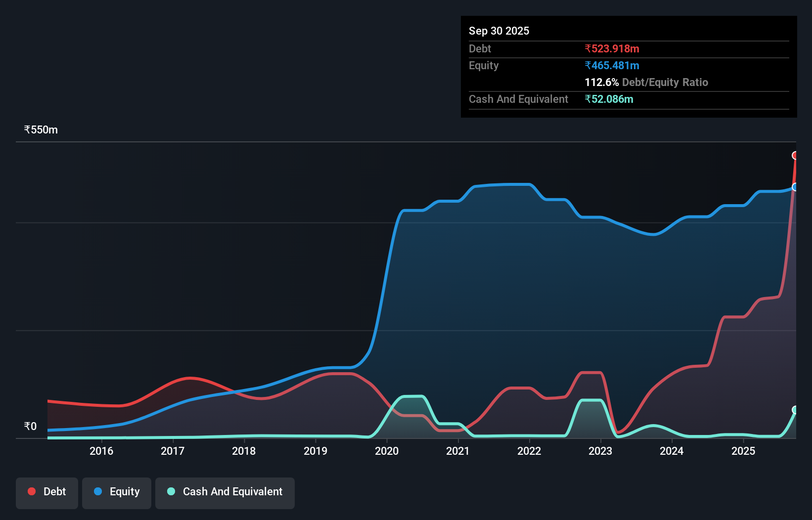Select the blue Equity endpoint marker on chart
Image resolution: width=812 pixels, height=520 pixels.
click(795, 187)
